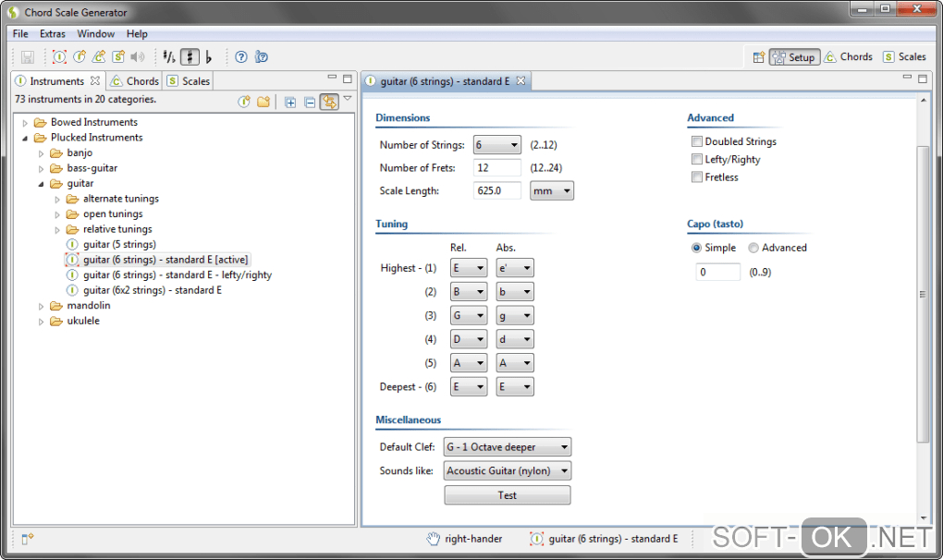Select the flat sign notation button
The width and height of the screenshot is (943, 560).
tap(209, 57)
